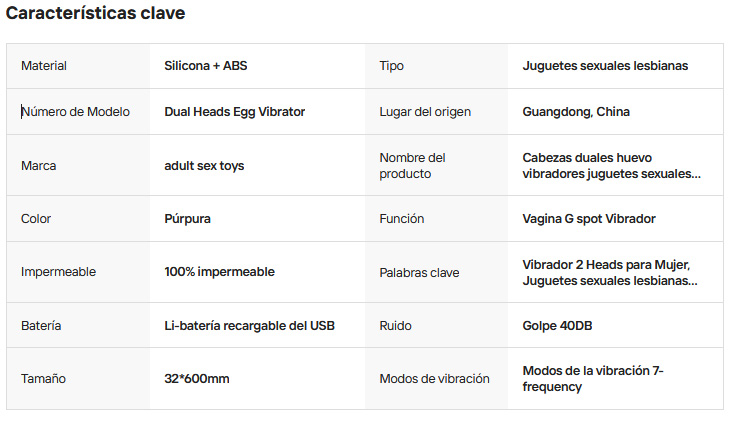The image size is (736, 421).
Task: Click the "Silicona + ABS" value
Action: tap(205, 66)
